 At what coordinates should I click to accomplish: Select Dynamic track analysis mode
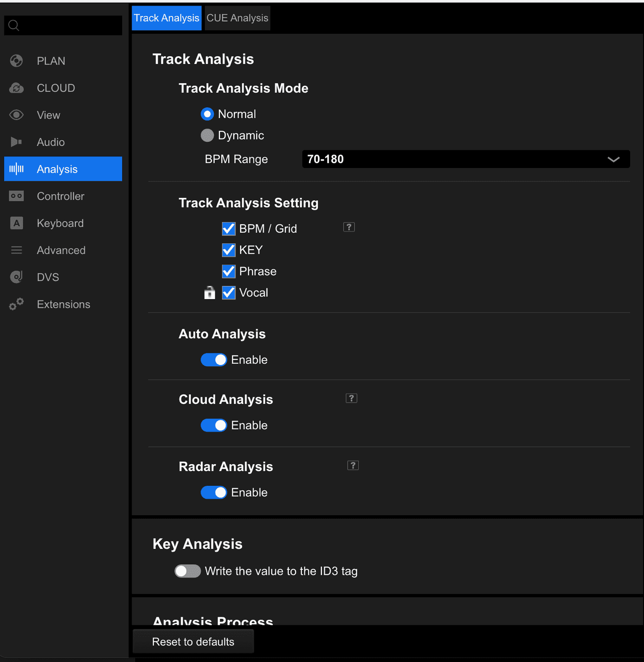pyautogui.click(x=207, y=136)
